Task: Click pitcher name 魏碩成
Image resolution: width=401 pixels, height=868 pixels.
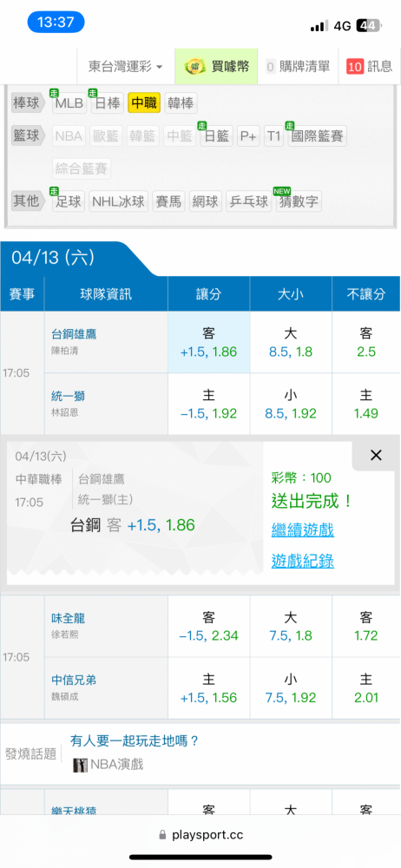Action: [65, 697]
